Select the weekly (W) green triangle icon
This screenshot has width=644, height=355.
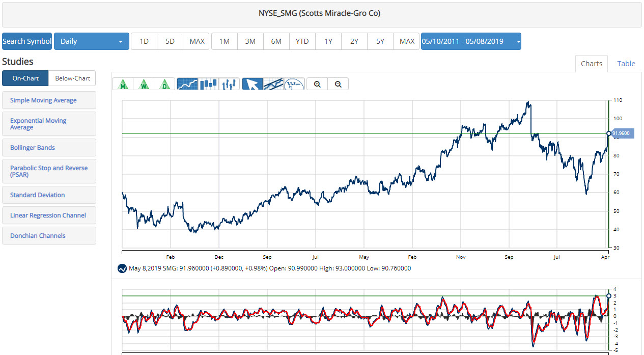click(x=144, y=84)
